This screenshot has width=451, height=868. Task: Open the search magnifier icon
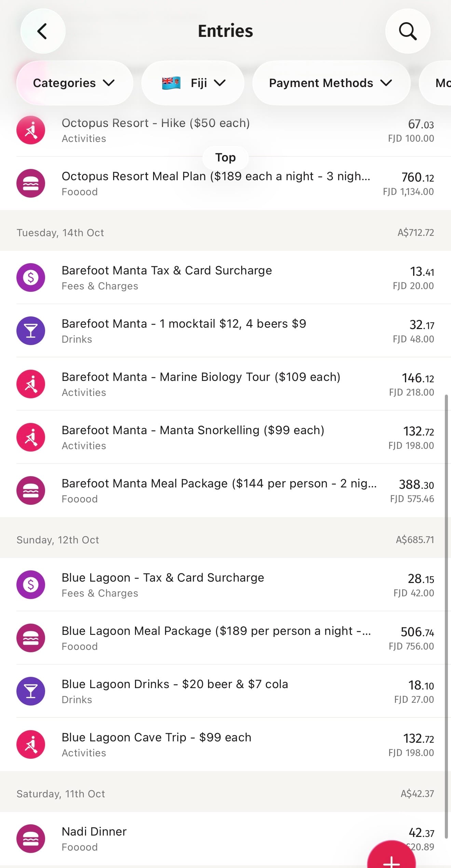tap(408, 31)
